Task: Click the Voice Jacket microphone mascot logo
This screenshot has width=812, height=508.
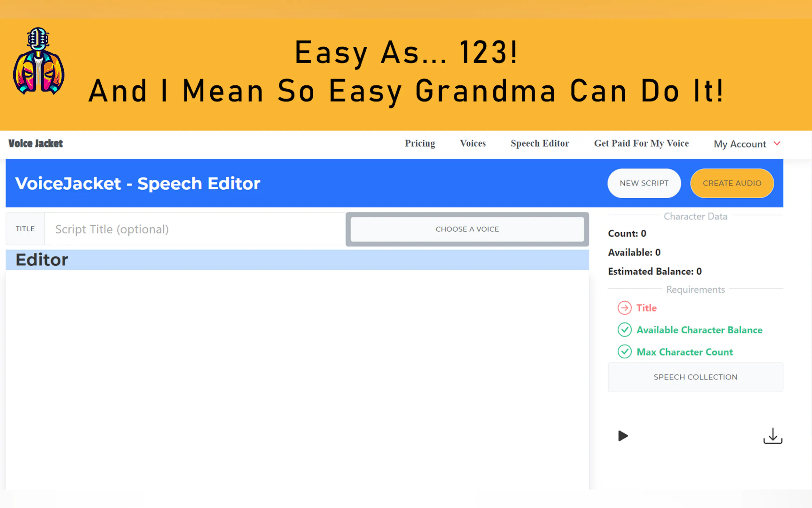Action: (x=38, y=61)
